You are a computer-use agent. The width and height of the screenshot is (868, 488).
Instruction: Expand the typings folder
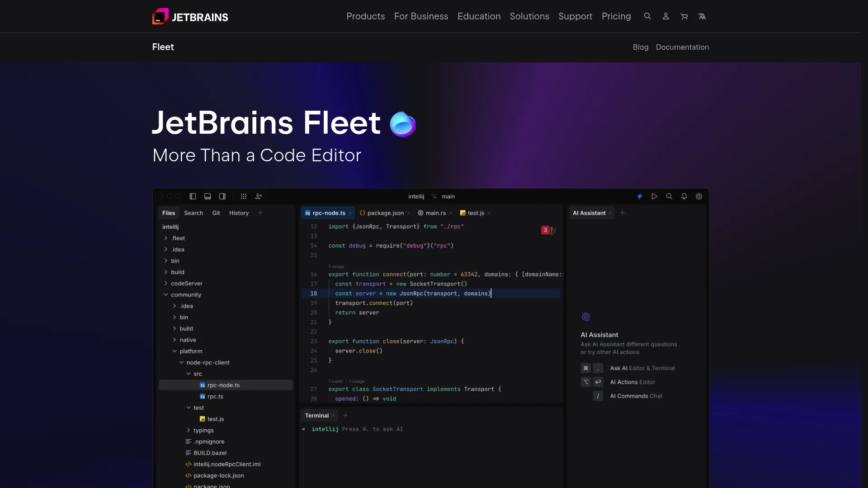tap(189, 430)
